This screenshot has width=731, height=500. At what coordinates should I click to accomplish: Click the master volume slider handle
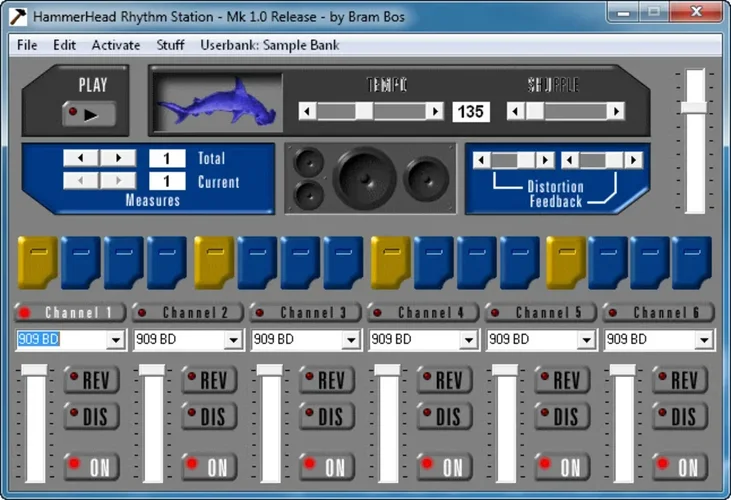(694, 106)
